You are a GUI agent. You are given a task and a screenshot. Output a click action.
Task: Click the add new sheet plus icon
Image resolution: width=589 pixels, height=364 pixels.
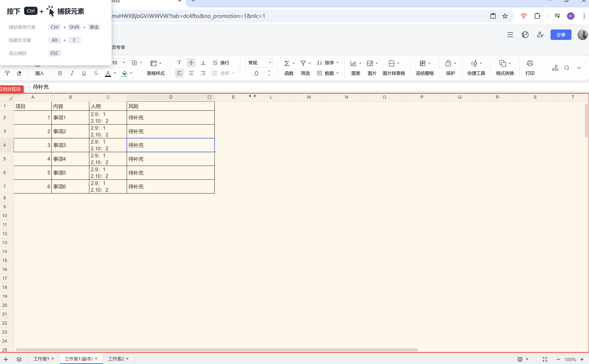(x=6, y=359)
